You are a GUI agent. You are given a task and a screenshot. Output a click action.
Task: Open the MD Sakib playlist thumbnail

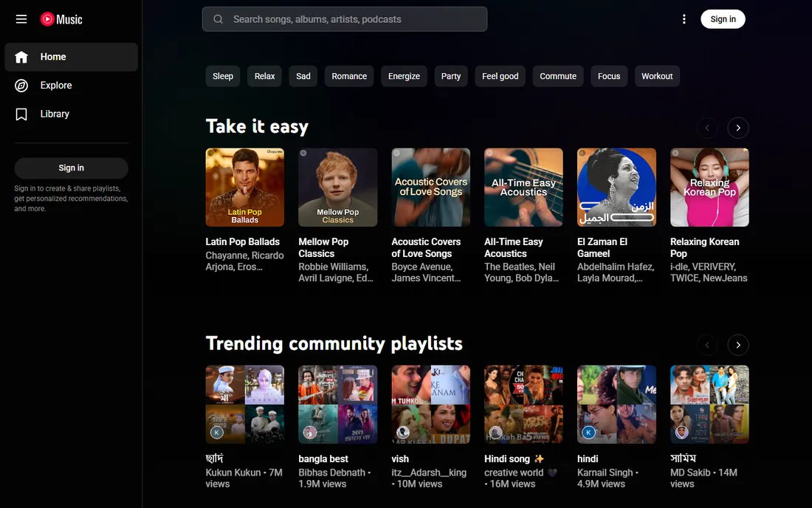pos(709,405)
